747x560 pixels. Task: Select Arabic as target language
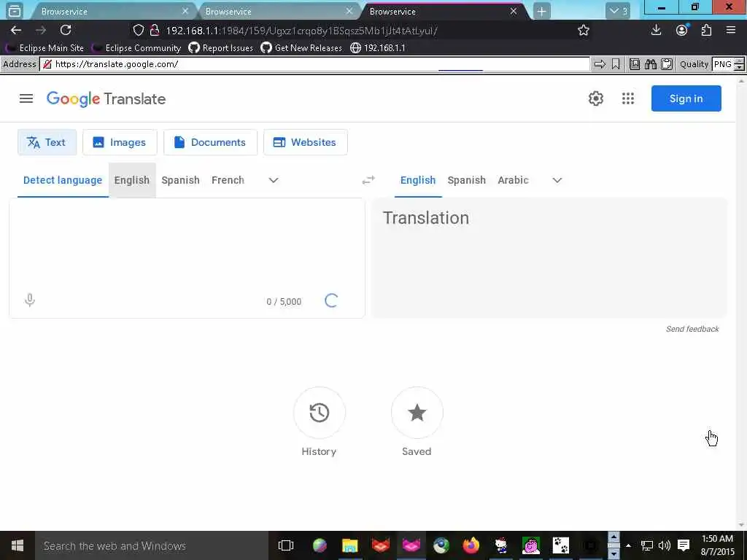tap(513, 180)
